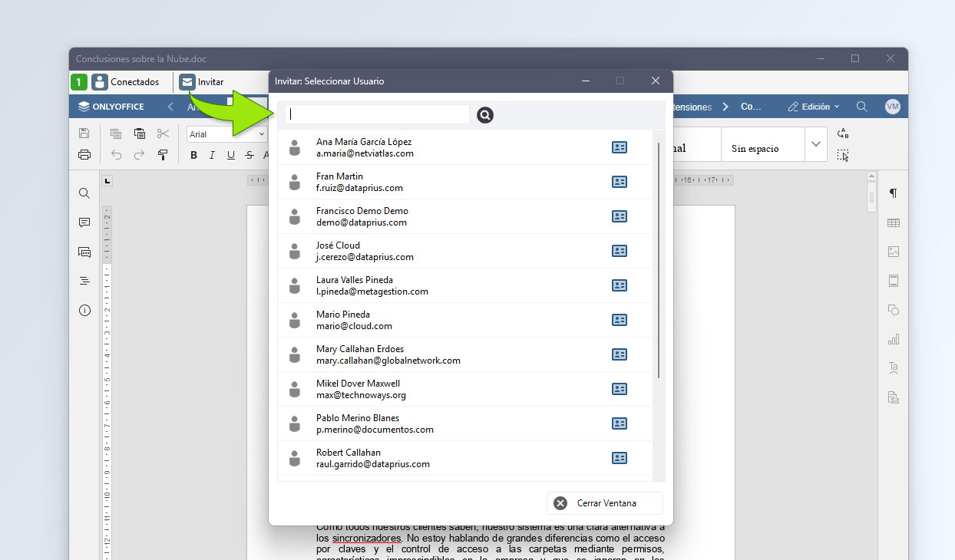Click the Cerrar Ventana button

point(605,503)
